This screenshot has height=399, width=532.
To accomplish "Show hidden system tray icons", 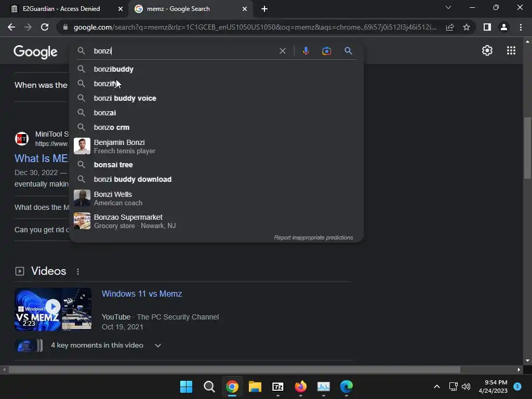I will [x=436, y=387].
